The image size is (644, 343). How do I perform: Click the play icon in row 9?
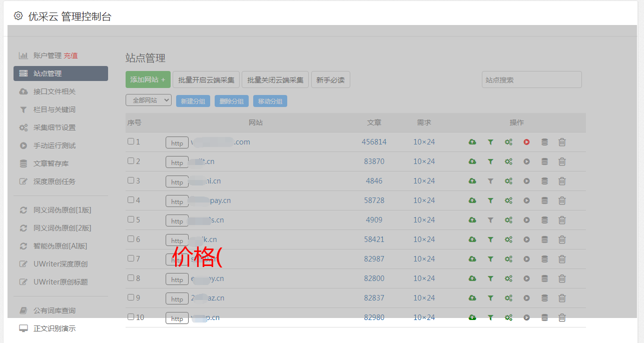point(526,298)
